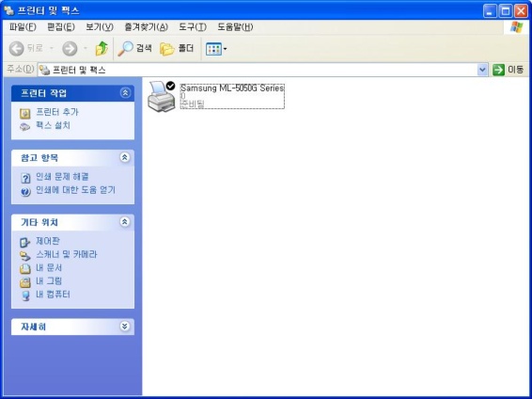The height and width of the screenshot is (399, 532).
Task: Collapse the 참고 항목 panel
Action: 125,157
